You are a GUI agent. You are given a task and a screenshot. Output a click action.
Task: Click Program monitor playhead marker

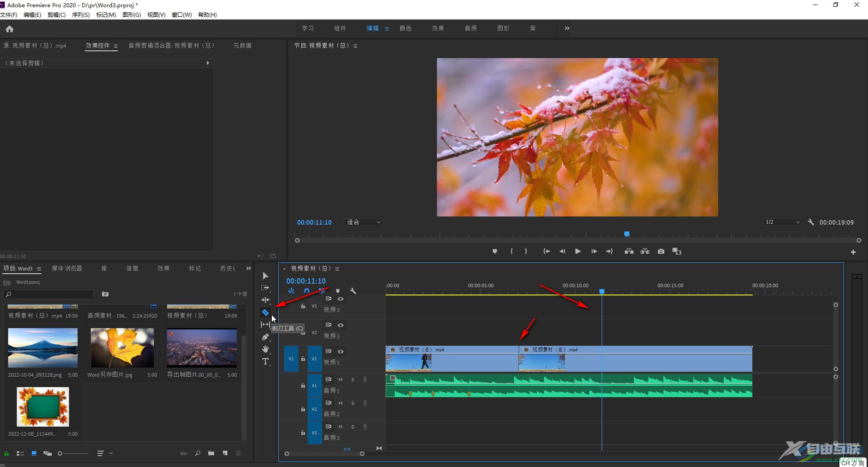point(627,234)
